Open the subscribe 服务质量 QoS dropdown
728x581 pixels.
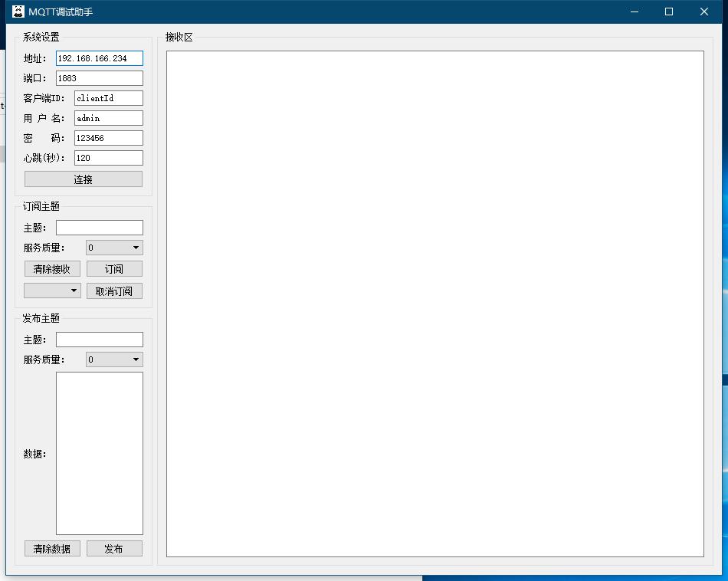114,248
